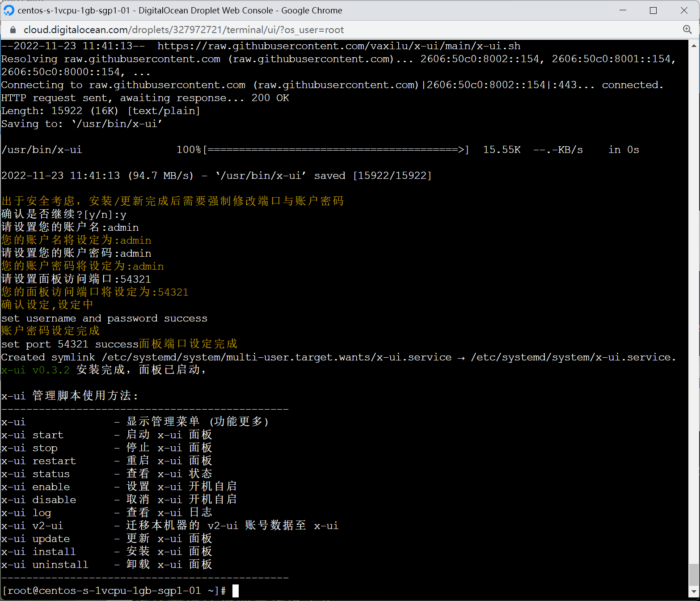Click the raw.githubusercontent.com x-ui.sh URL
The height and width of the screenshot is (601, 700).
(x=338, y=46)
